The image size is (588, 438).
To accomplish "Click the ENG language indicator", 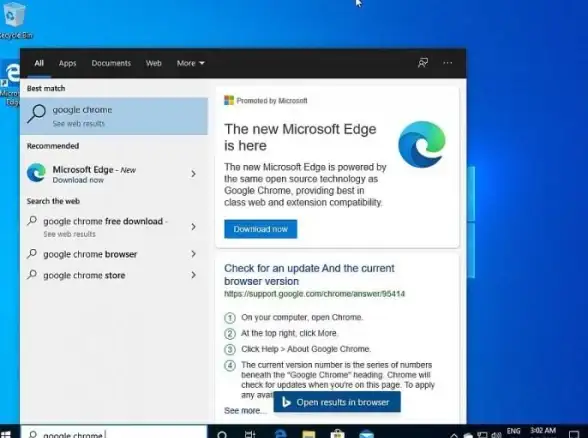I will [x=513, y=431].
